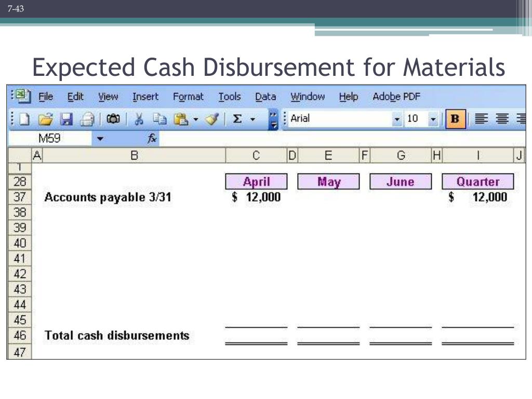Open the File menu
Image resolution: width=532 pixels, height=399 pixels.
[46, 97]
